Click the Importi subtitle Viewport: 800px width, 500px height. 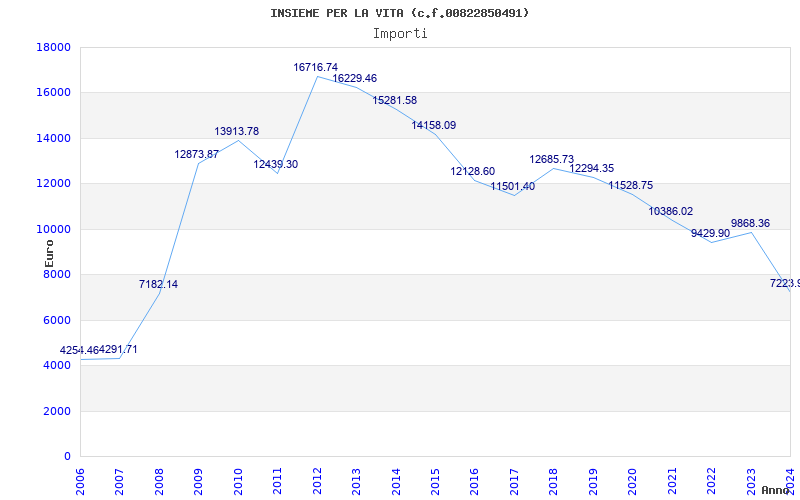(400, 33)
